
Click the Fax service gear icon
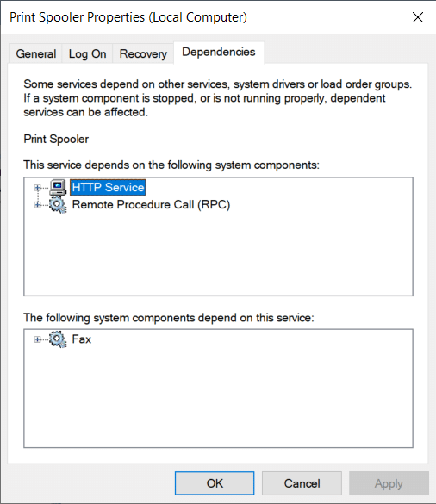(58, 339)
